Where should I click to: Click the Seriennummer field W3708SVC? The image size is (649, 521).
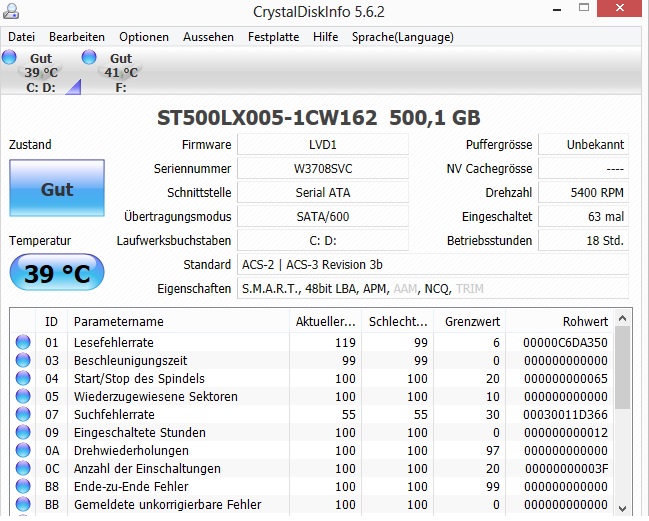tap(323, 168)
